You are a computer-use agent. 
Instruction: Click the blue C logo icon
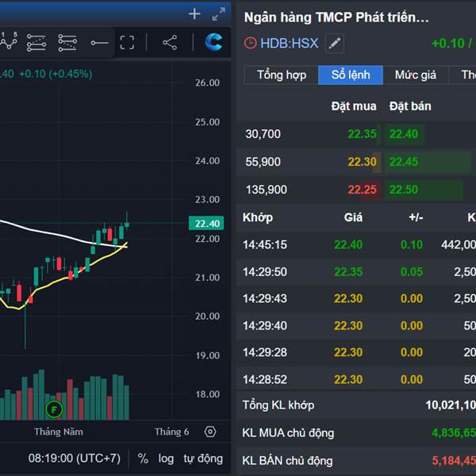[x=213, y=42]
